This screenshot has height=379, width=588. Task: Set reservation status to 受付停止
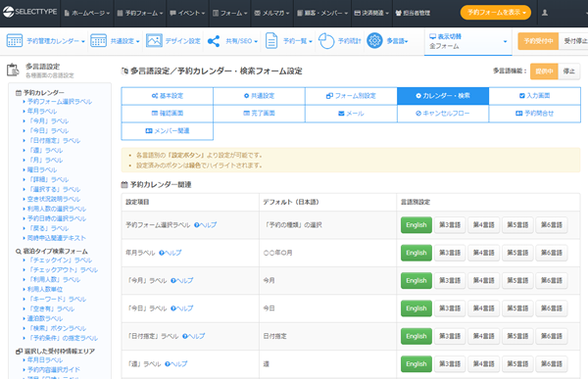[573, 41]
